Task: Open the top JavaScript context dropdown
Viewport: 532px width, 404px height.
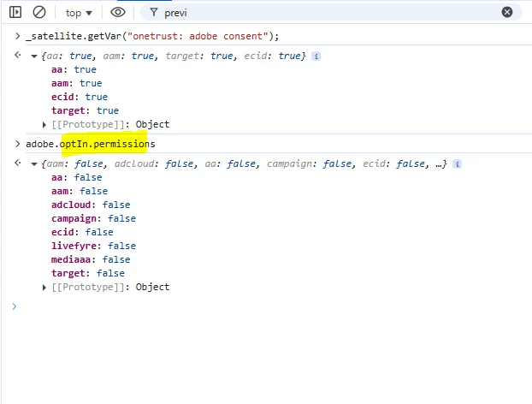Action: coord(79,13)
